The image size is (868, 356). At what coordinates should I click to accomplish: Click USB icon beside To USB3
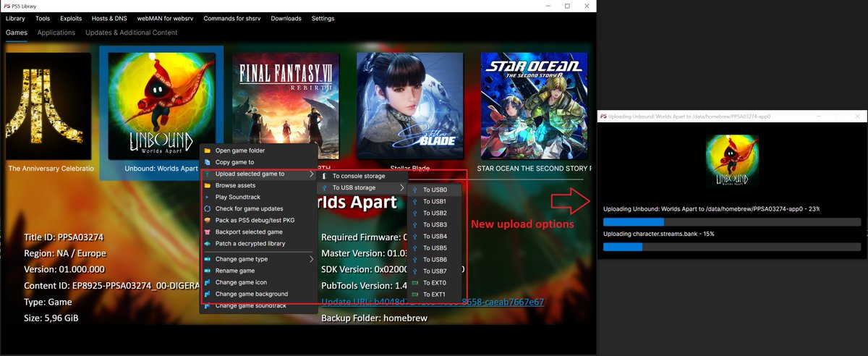pyautogui.click(x=415, y=224)
